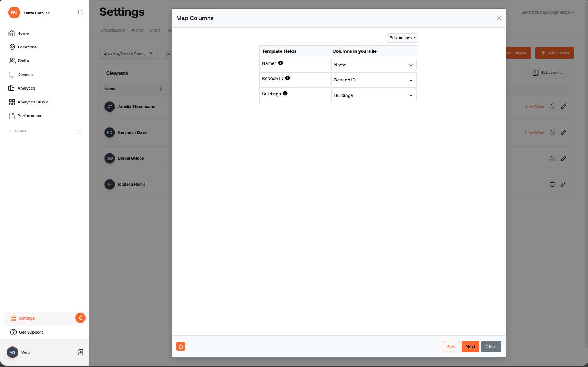Click the logout icon beside Mero
This screenshot has height=367, width=588.
(80, 352)
